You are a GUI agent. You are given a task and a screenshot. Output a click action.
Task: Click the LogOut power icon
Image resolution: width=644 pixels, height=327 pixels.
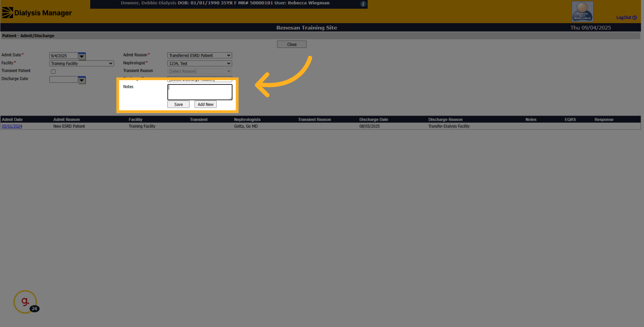point(635,17)
